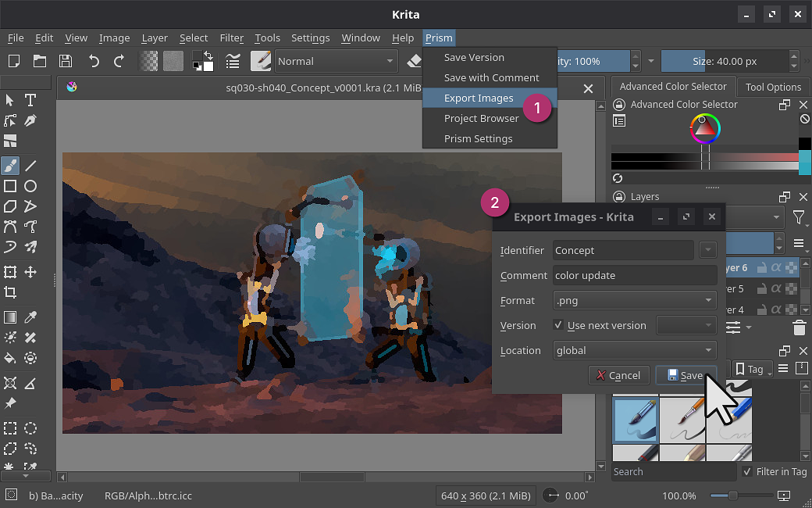The height and width of the screenshot is (508, 812).
Task: Choose Save with Comment menu item
Action: (x=490, y=77)
